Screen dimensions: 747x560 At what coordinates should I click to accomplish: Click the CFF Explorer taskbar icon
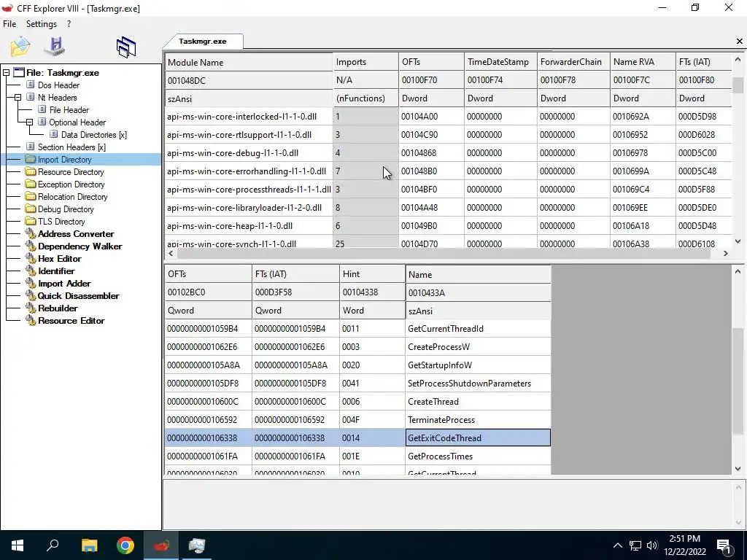161,545
